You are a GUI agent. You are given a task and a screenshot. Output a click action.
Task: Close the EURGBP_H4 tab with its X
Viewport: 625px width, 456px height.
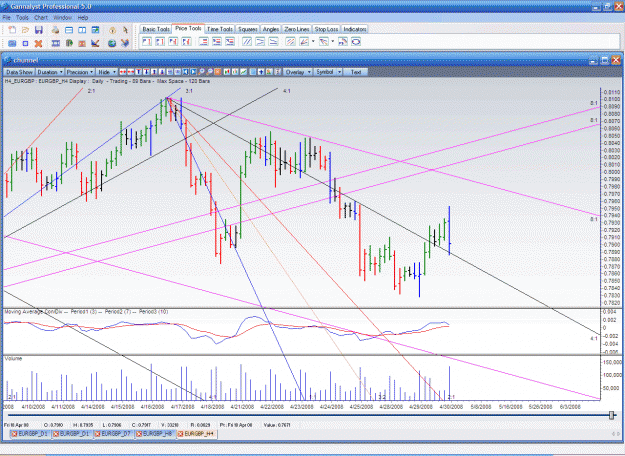tap(181, 434)
